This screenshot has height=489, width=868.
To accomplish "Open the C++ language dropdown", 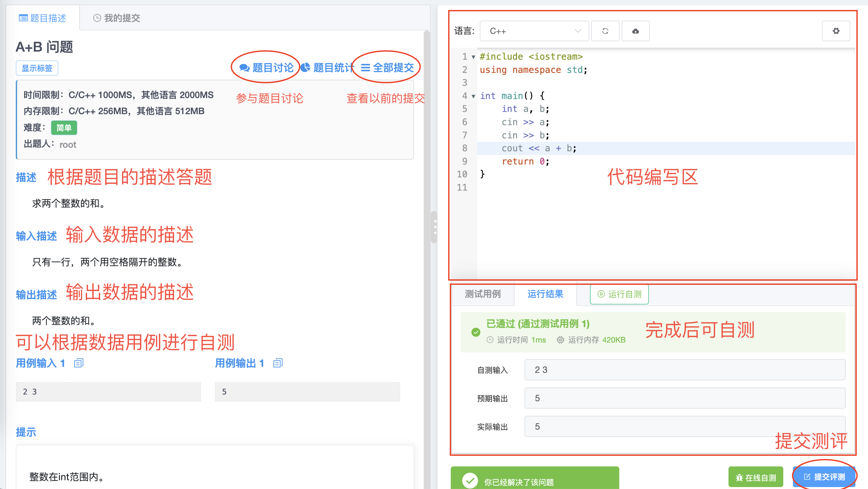I will point(534,31).
